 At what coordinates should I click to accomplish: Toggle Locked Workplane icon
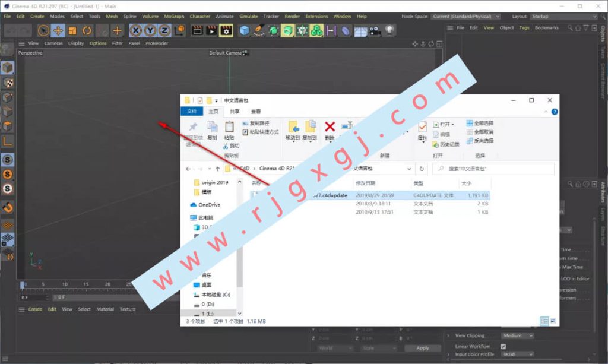pos(7,239)
